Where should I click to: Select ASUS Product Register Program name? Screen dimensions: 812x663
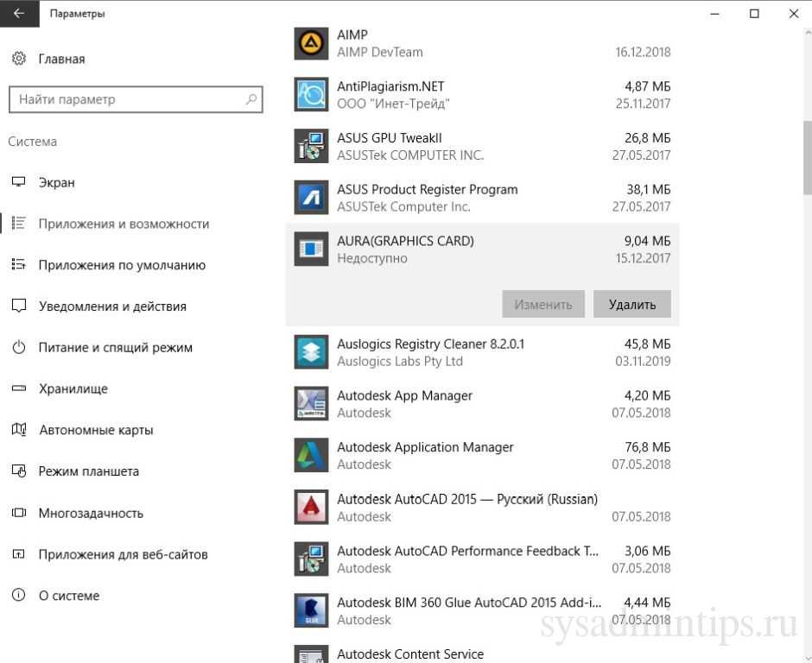pyautogui.click(x=428, y=190)
